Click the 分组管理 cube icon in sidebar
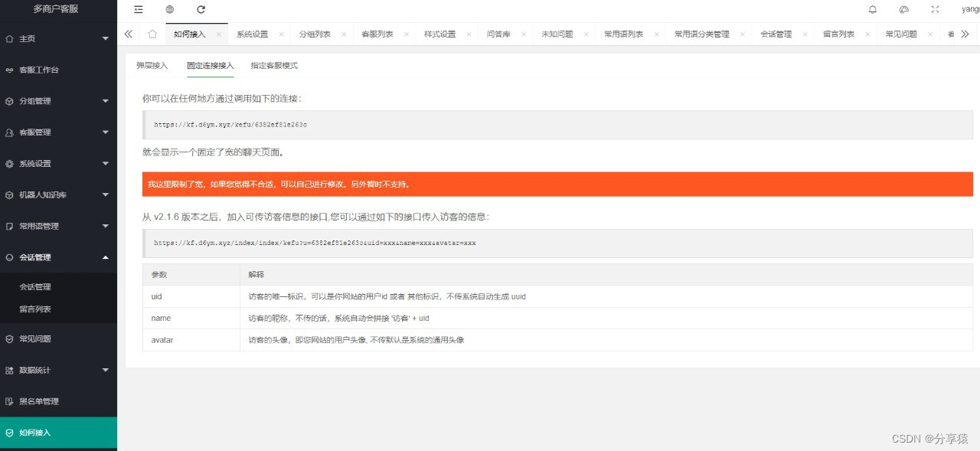Viewport: 980px width, 451px height. click(x=9, y=101)
